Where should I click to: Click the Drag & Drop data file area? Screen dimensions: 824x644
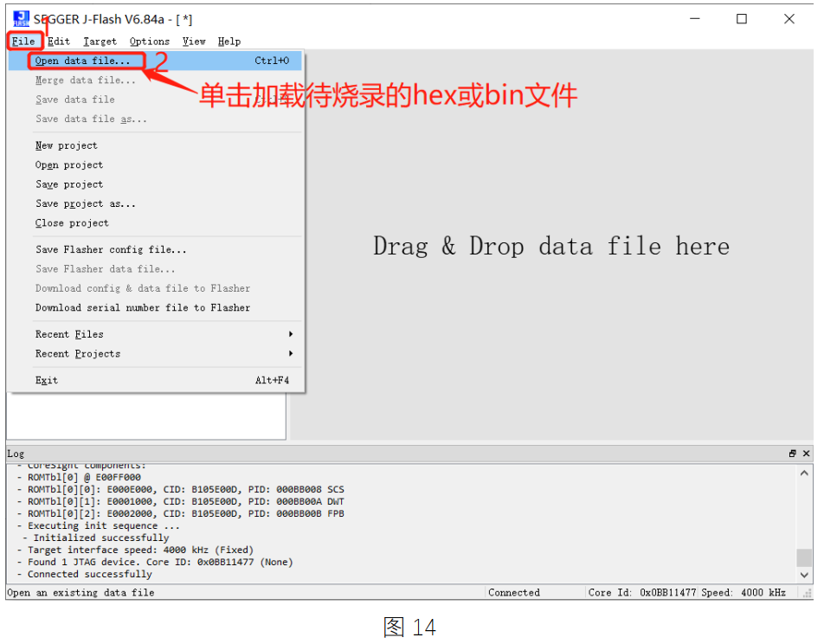551,246
